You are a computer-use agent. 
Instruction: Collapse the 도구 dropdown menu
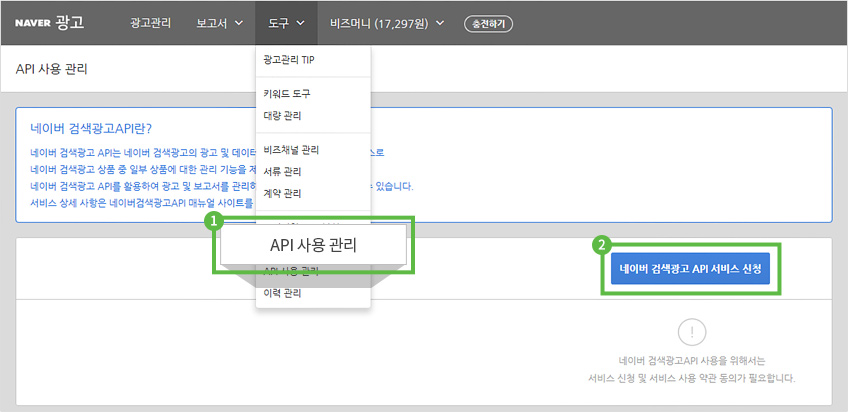[x=287, y=23]
